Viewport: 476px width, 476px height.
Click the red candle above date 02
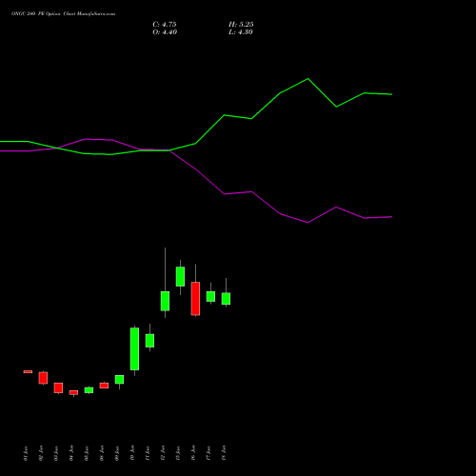click(x=43, y=378)
